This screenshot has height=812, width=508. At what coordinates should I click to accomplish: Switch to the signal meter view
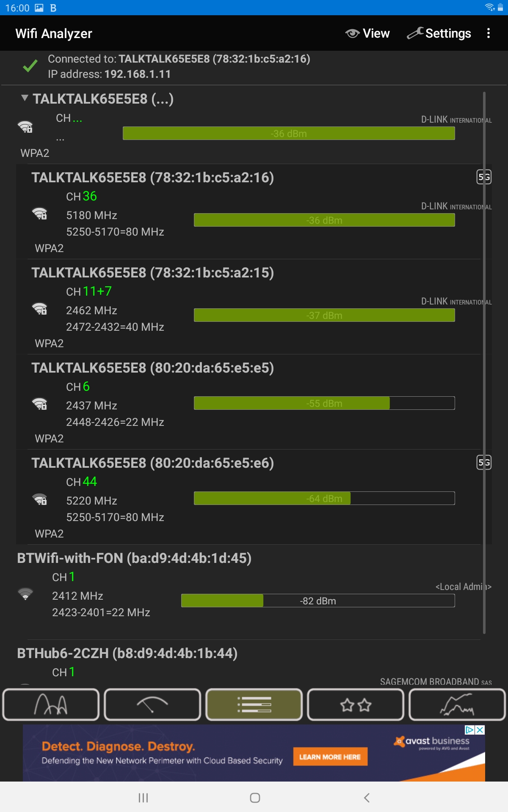(x=152, y=705)
